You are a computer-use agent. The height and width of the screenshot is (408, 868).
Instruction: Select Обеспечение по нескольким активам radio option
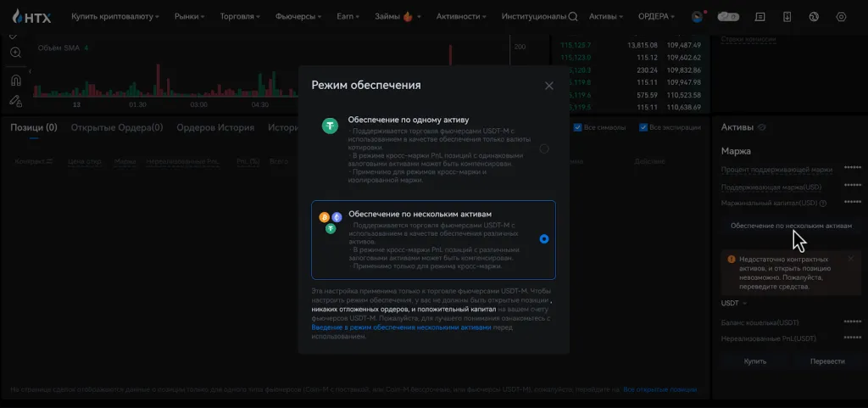[544, 239]
